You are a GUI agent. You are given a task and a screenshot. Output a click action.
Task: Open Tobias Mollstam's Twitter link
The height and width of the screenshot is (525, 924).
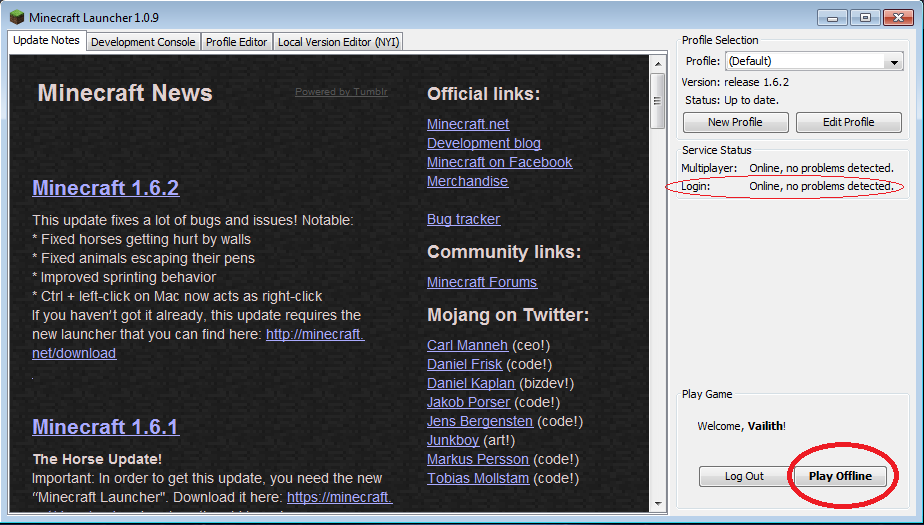coord(478,478)
